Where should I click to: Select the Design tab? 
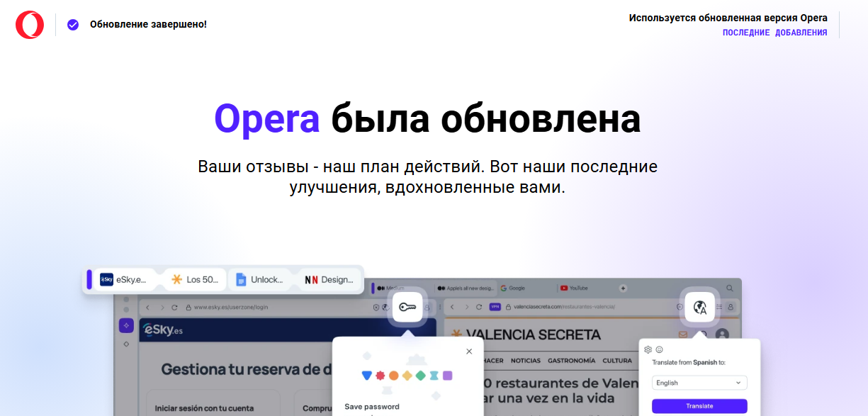tap(329, 279)
